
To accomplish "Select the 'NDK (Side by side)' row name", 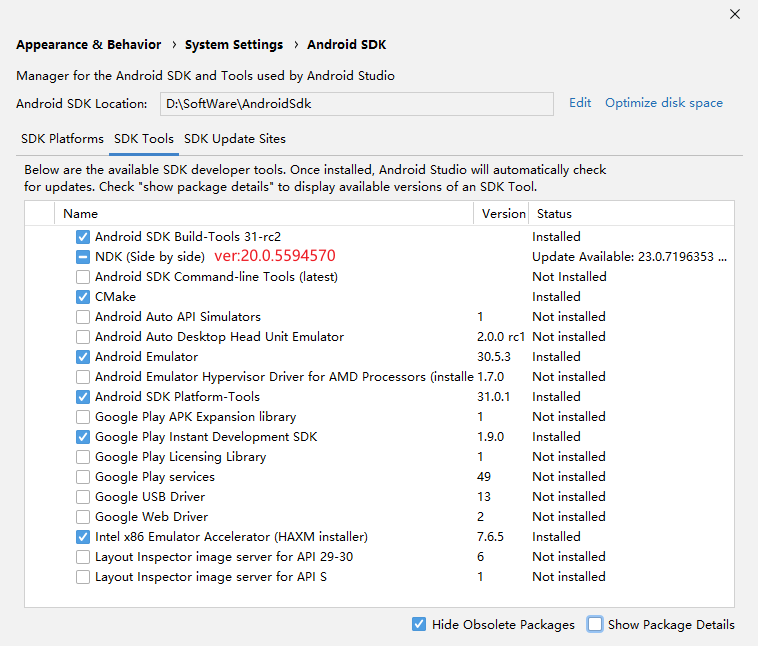I will [150, 257].
